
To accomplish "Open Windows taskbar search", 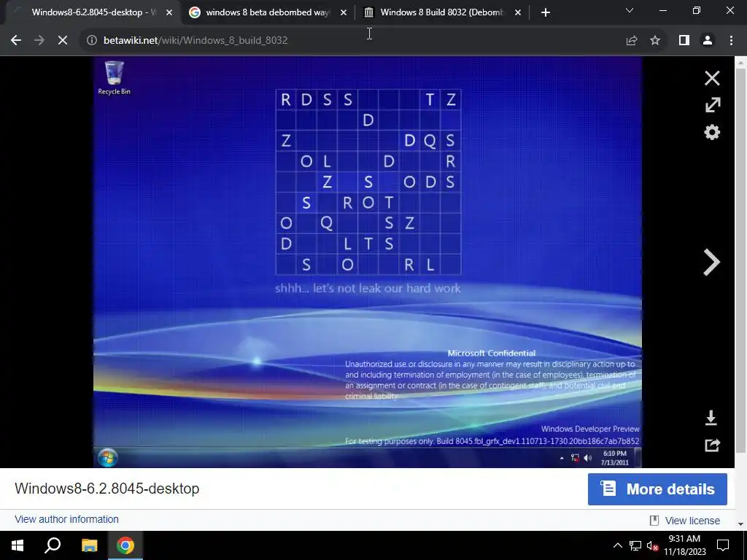I will [53, 545].
